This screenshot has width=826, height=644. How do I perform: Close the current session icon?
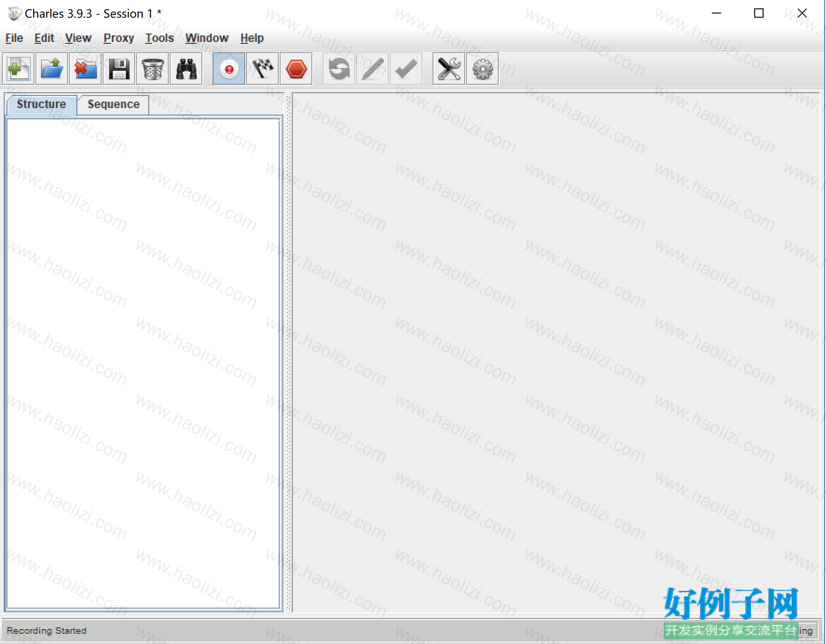(x=85, y=69)
